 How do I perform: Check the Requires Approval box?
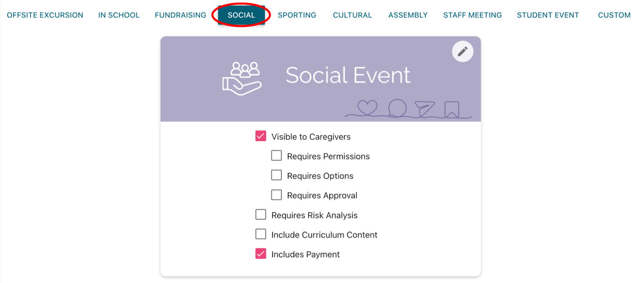[277, 195]
